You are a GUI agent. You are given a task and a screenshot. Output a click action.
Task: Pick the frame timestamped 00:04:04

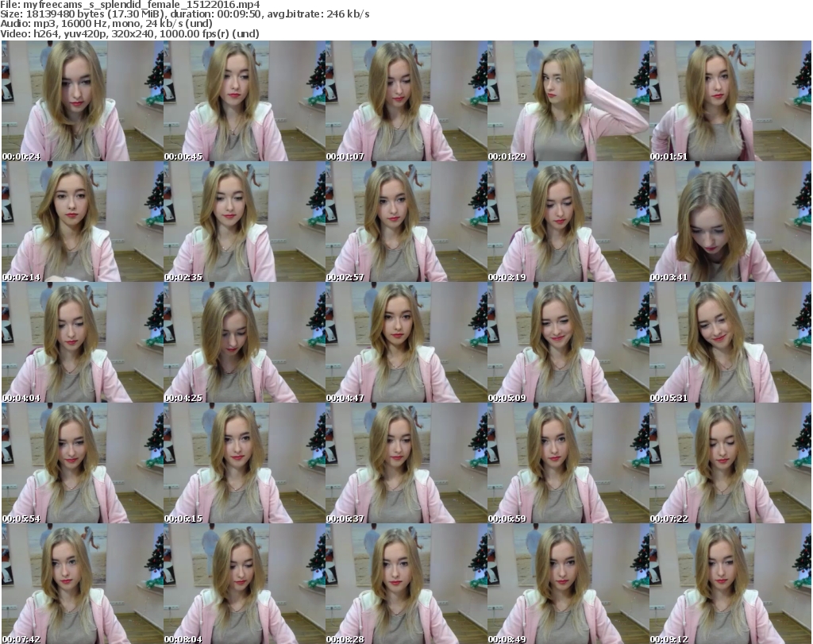(83, 342)
